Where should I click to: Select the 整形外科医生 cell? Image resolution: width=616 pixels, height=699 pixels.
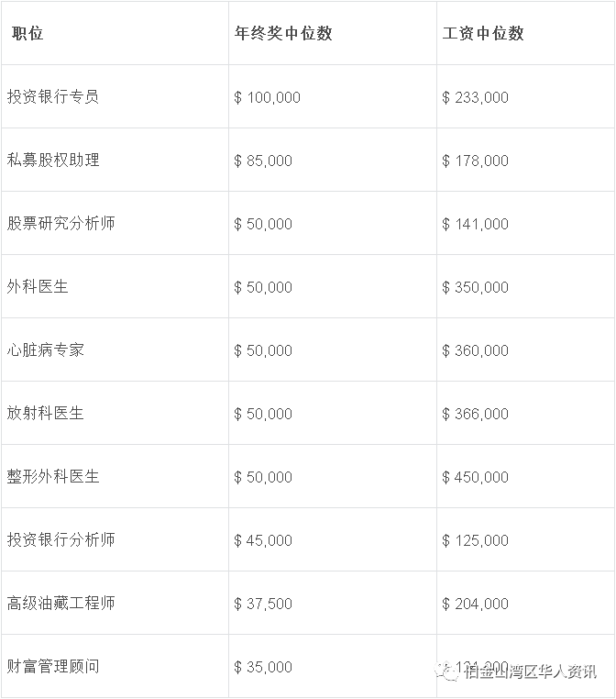point(53,476)
